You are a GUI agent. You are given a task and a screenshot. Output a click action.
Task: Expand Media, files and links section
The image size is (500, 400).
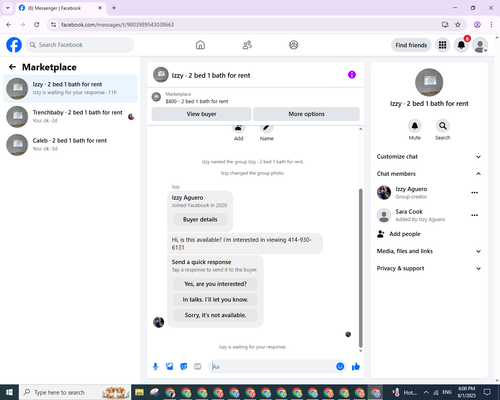(x=429, y=251)
